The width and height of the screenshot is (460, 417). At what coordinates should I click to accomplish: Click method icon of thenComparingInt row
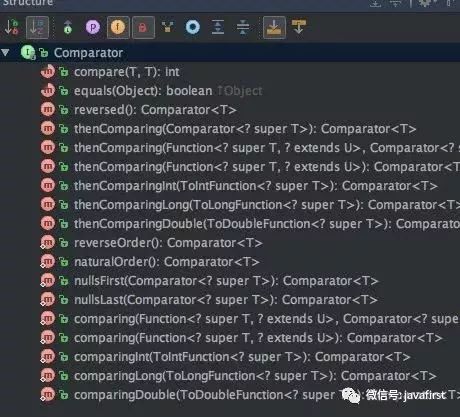click(47, 185)
